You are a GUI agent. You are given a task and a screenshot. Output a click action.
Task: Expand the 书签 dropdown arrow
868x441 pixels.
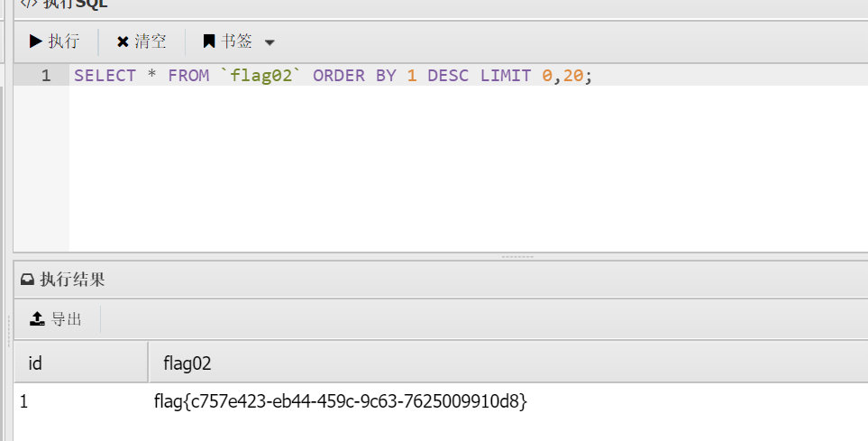click(270, 42)
